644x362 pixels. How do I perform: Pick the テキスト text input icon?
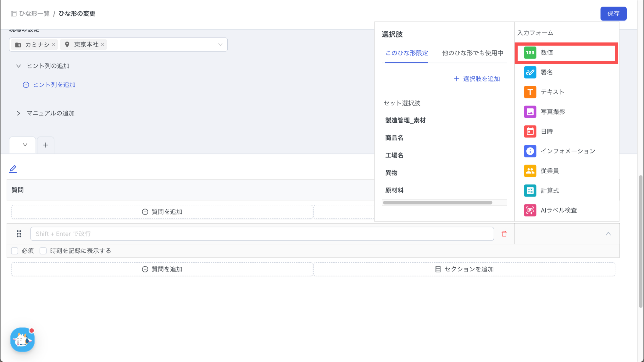pos(530,92)
